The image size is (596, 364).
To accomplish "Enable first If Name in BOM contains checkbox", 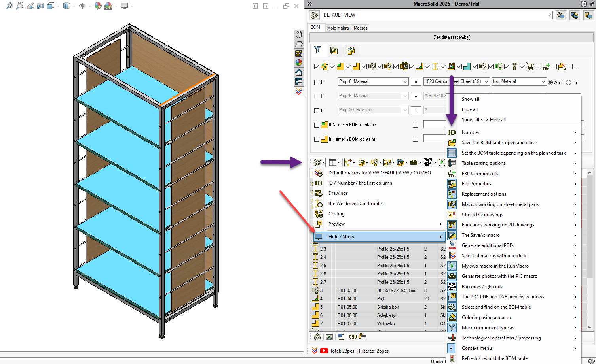I will click(x=317, y=125).
